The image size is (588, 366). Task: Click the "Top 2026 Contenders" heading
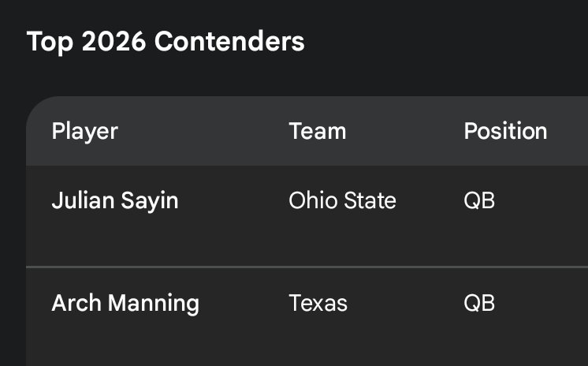click(166, 42)
